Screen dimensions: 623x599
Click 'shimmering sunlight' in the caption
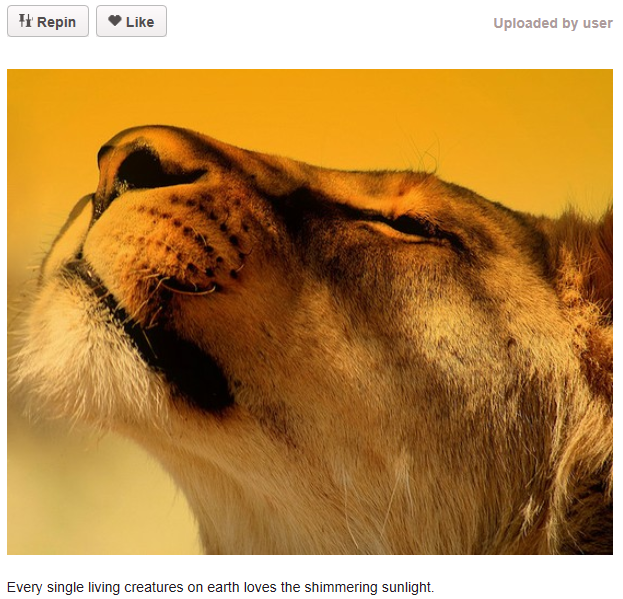(x=369, y=587)
